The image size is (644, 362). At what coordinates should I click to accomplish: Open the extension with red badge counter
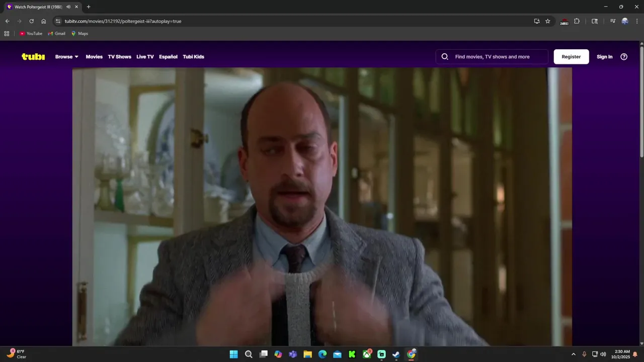[x=565, y=22]
